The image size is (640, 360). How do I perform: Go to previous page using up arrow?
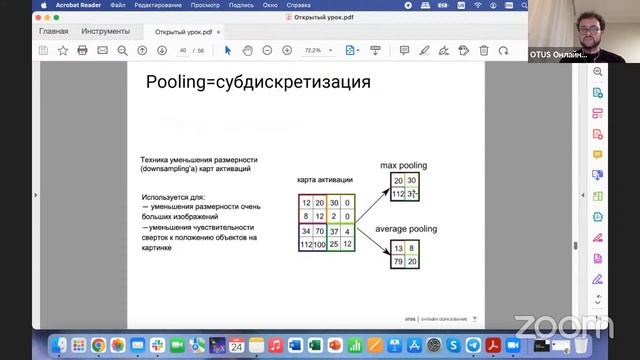coord(142,51)
